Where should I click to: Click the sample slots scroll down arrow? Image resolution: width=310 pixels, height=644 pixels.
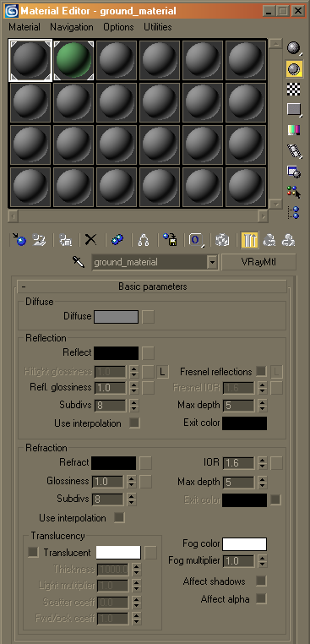276,205
